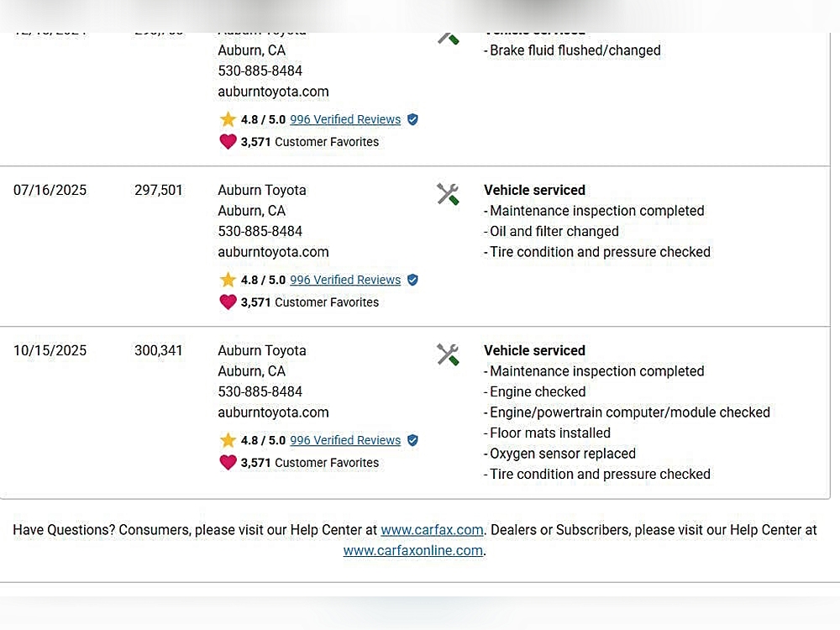Click the red heart in 07/16/2025 entry
The height and width of the screenshot is (630, 840).
(x=228, y=302)
